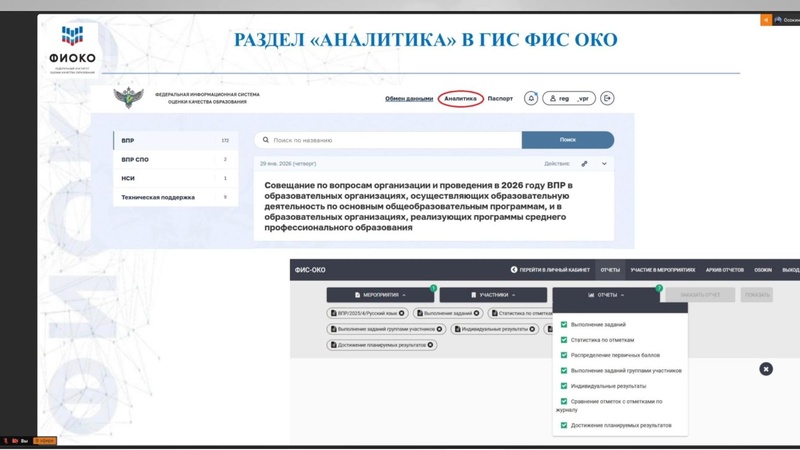Select ВПР СПО category
Screen dimensions: 800x450
(x=176, y=159)
